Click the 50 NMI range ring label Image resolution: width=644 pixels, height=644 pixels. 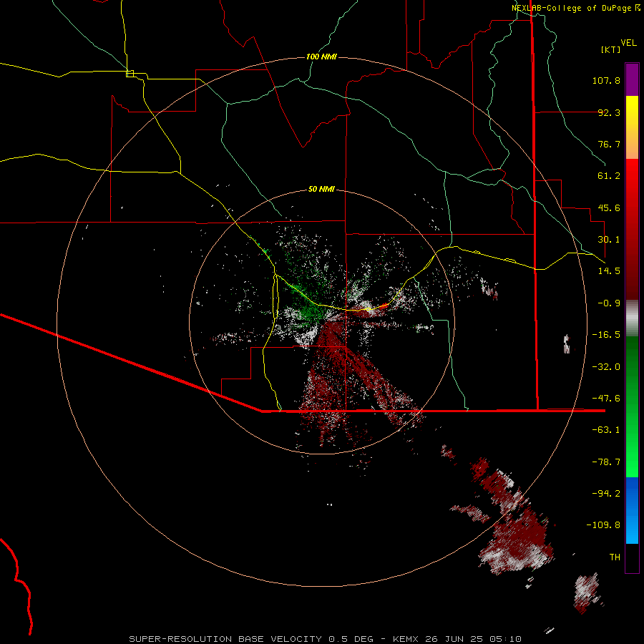[321, 190]
